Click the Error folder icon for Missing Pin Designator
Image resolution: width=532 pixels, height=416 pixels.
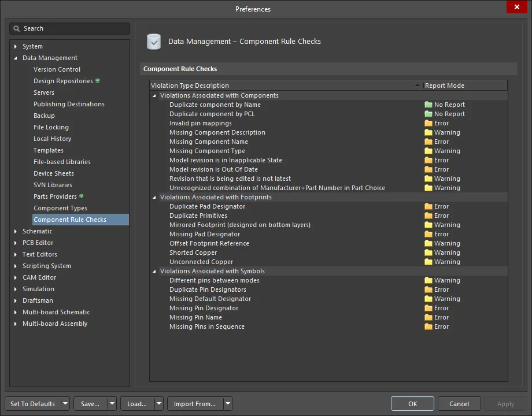[x=428, y=308]
